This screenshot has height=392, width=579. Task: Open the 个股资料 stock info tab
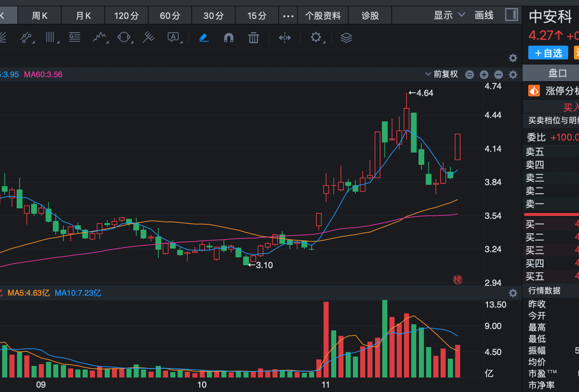(x=323, y=16)
